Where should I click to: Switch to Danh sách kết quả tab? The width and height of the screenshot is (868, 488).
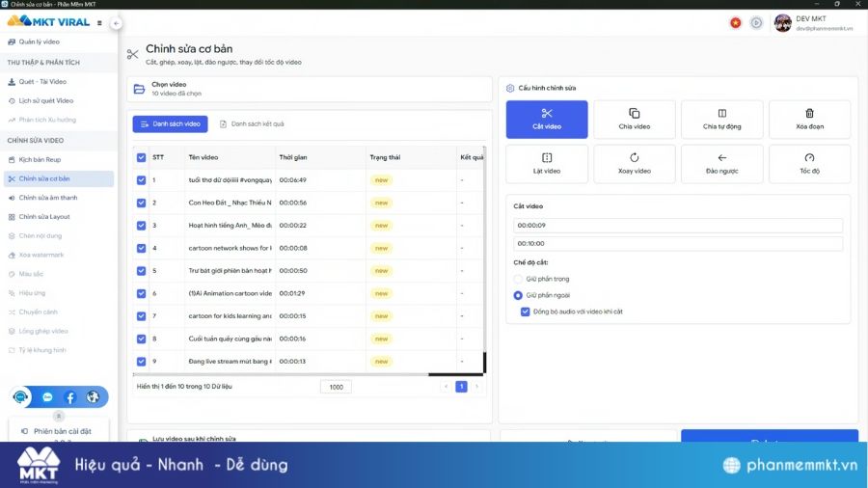point(252,124)
